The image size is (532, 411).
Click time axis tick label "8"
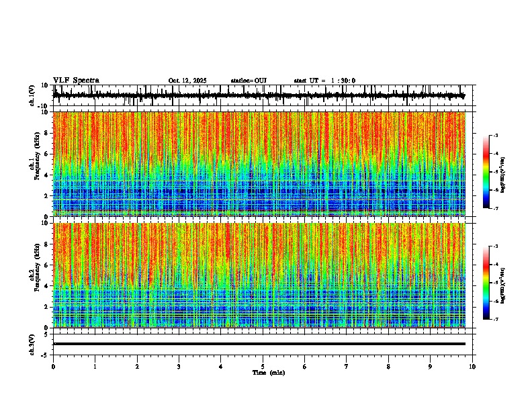point(388,367)
